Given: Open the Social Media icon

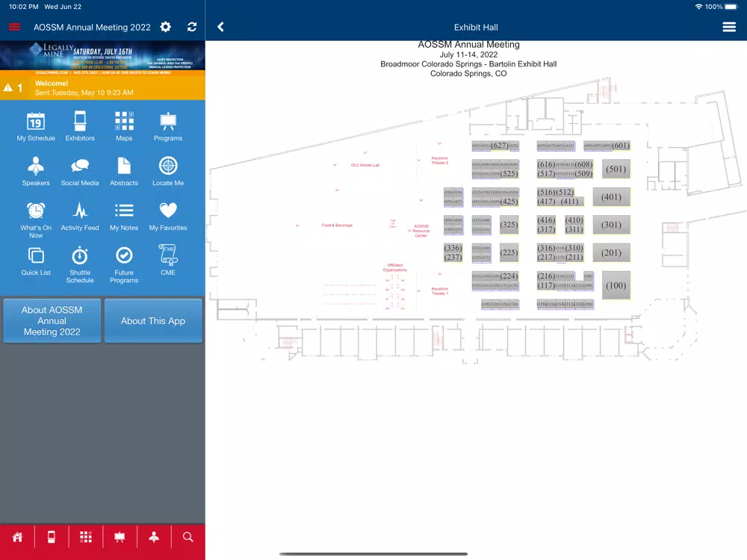Looking at the screenshot, I should (80, 166).
